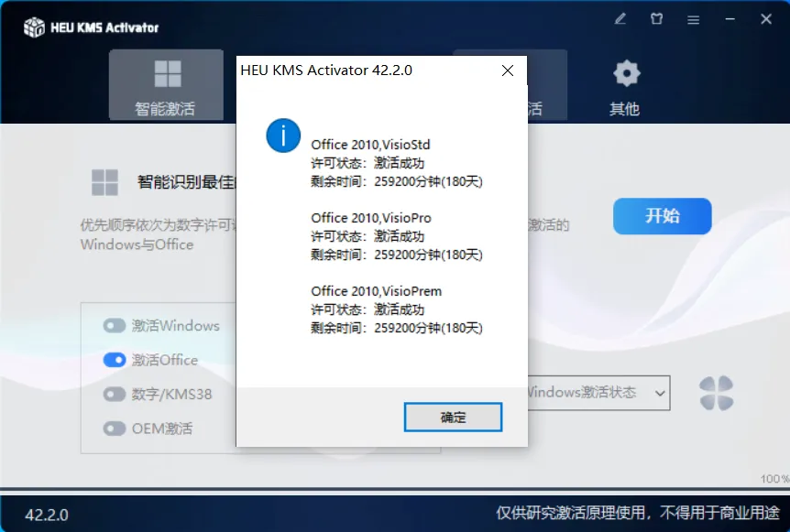790x532 pixels.
Task: Click the Windows logo beside 智能识别最佳
Action: tap(104, 181)
